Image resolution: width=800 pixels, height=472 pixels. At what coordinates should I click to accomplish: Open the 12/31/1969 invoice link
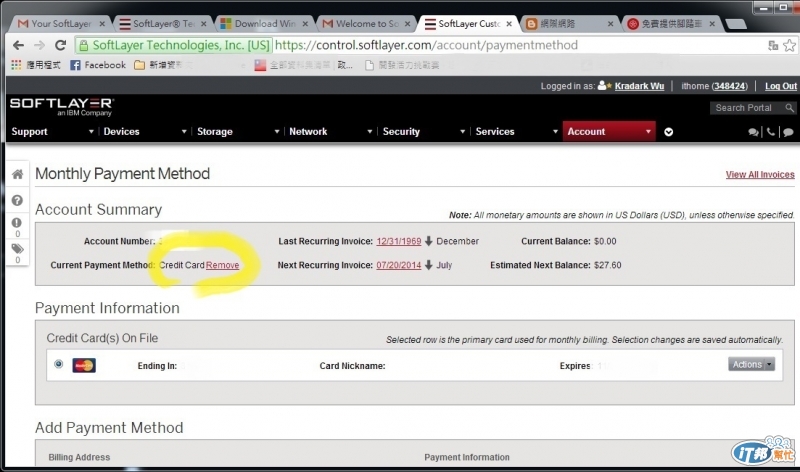click(x=398, y=241)
